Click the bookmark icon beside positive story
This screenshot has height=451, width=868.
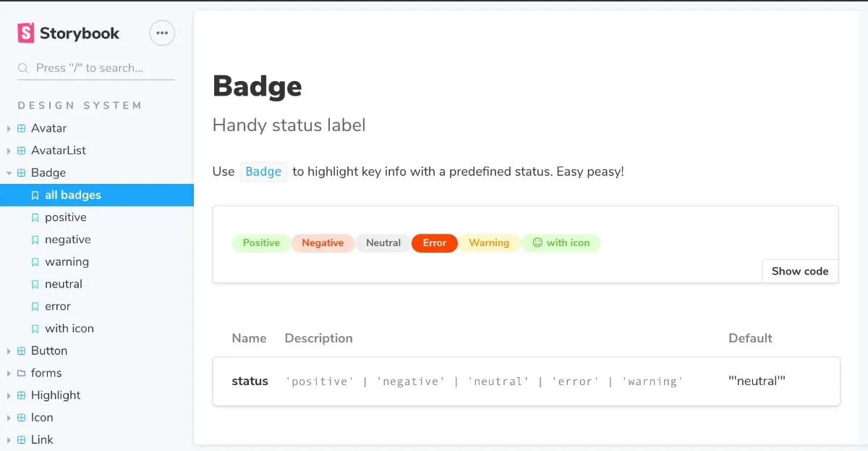click(x=35, y=217)
